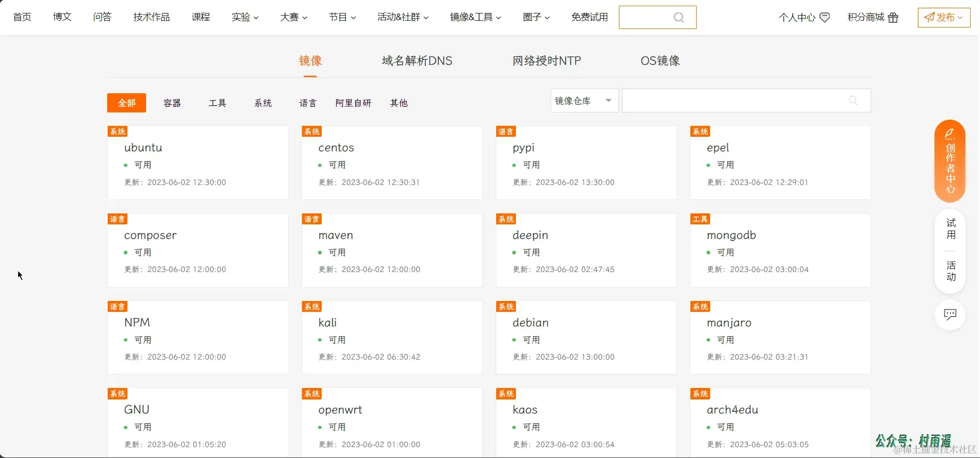Click the 系统 tag on ubuntu card
This screenshot has width=980, height=458.
click(x=118, y=132)
